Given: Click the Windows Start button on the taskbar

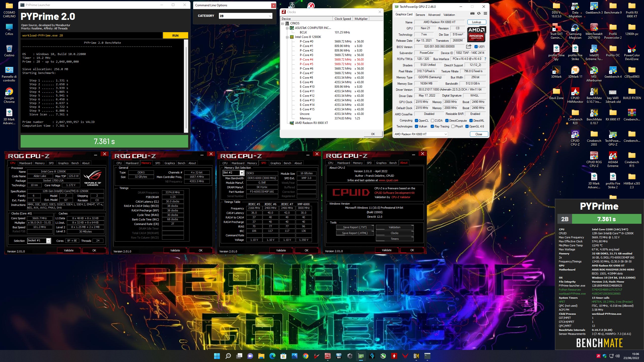Looking at the screenshot, I should click(x=217, y=356).
